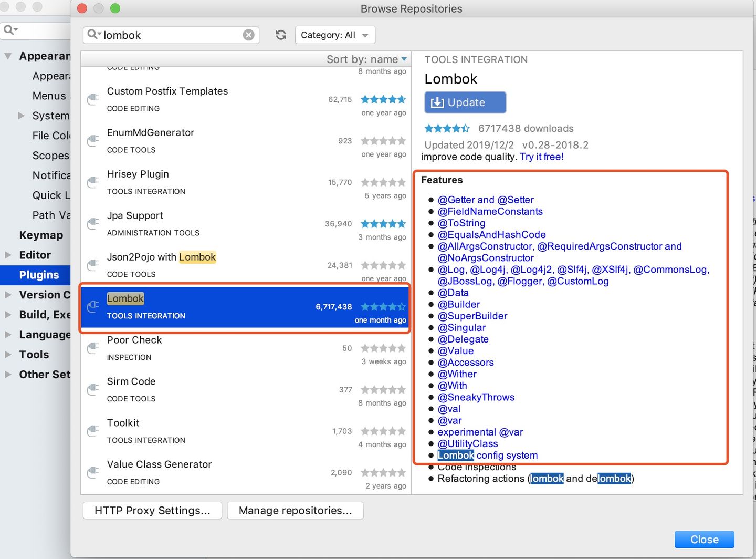Click the search magnifier icon in plugin search
756x559 pixels.
[x=93, y=34]
